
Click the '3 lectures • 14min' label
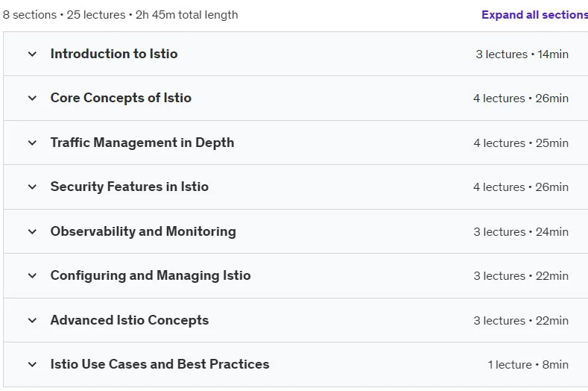[522, 54]
